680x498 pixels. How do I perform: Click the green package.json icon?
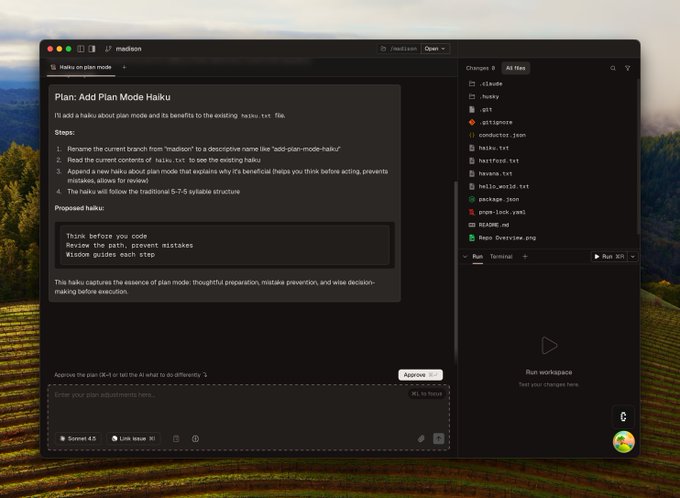472,199
